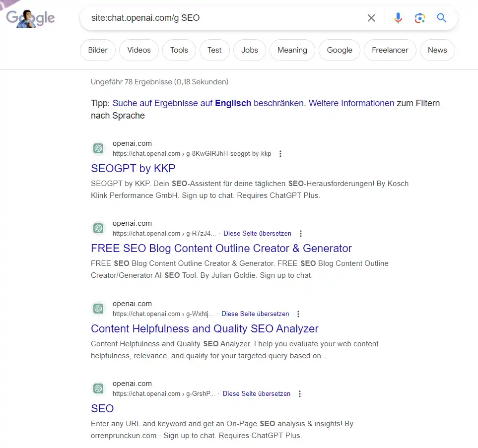Image resolution: width=478 pixels, height=448 pixels.
Task: Open the SEOGPT by KKP result
Action: 133,169
